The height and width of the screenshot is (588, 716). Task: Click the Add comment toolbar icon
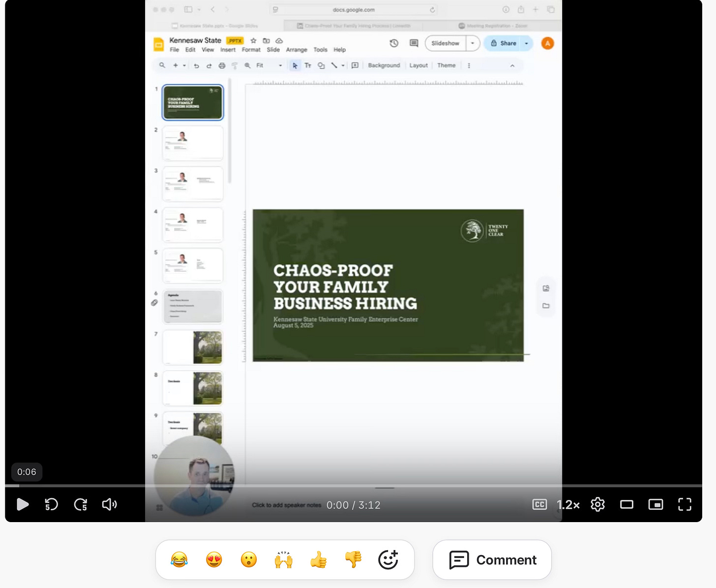(355, 65)
